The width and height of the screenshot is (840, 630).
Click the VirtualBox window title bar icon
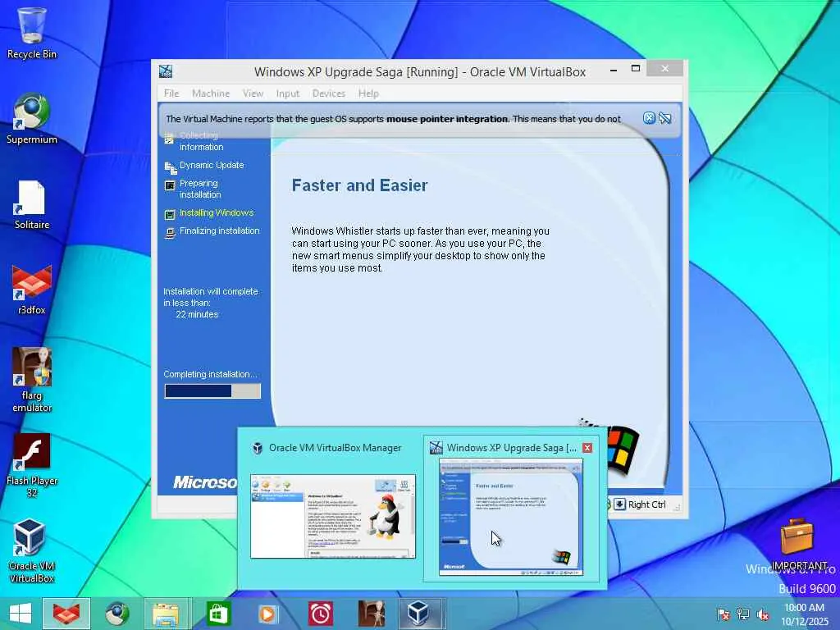point(166,71)
